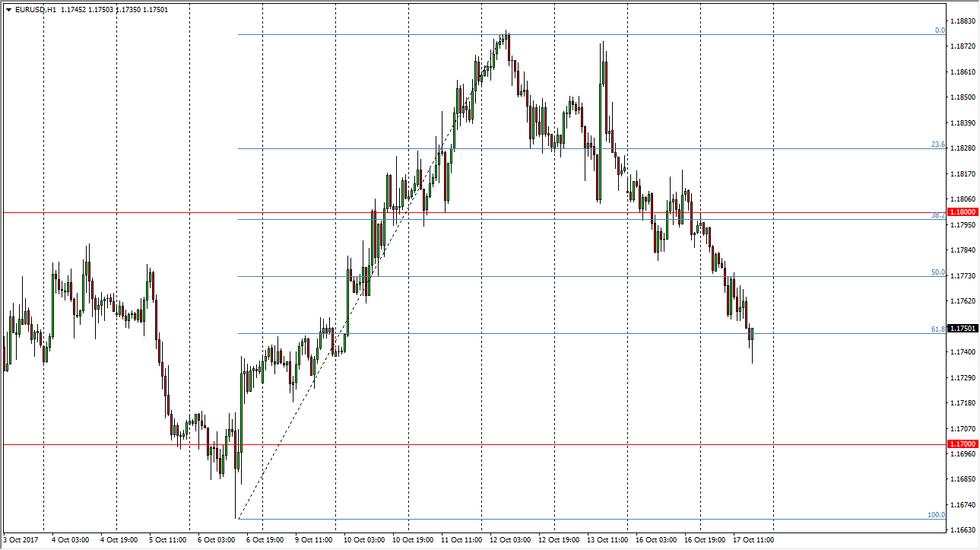Screen dimensions: 980x550
Task: Select the Fibonacci 50.0 level label
Action: [x=938, y=272]
